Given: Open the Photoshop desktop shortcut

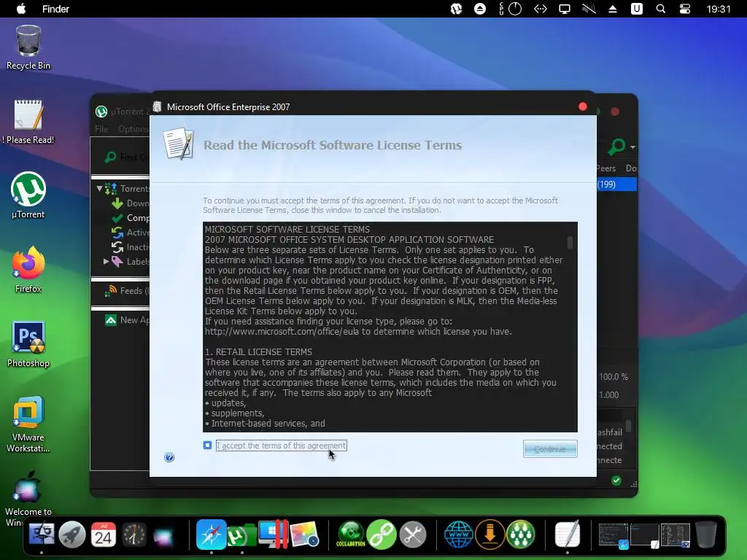Looking at the screenshot, I should click(28, 344).
